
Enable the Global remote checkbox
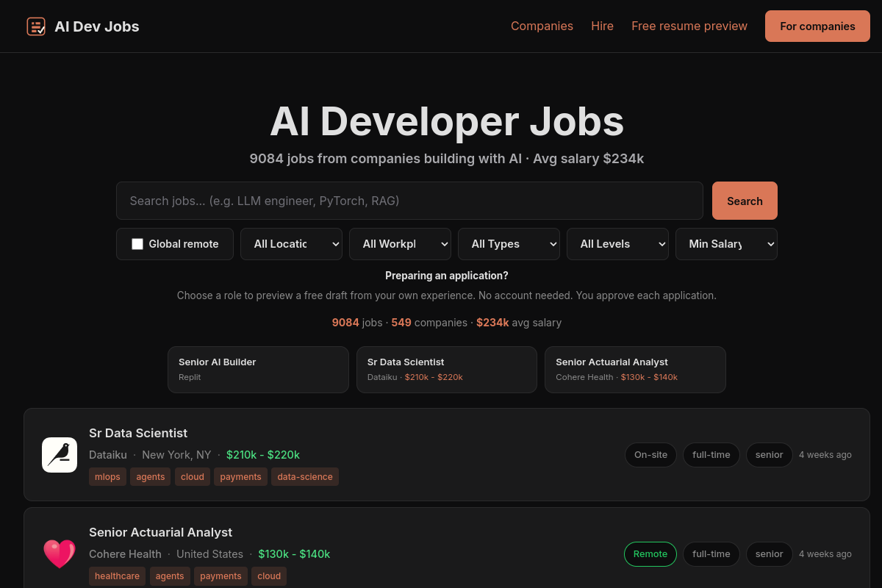pyautogui.click(x=137, y=244)
